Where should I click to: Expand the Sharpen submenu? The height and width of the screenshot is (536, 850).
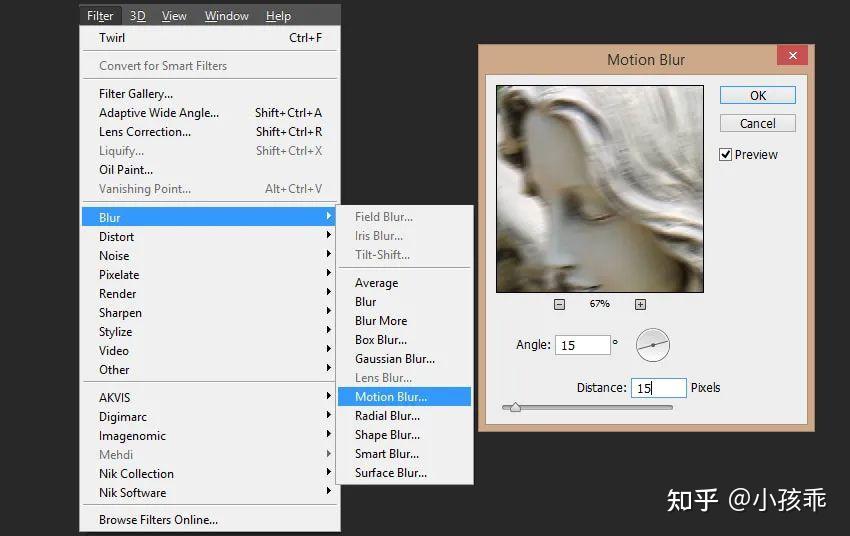(208, 312)
